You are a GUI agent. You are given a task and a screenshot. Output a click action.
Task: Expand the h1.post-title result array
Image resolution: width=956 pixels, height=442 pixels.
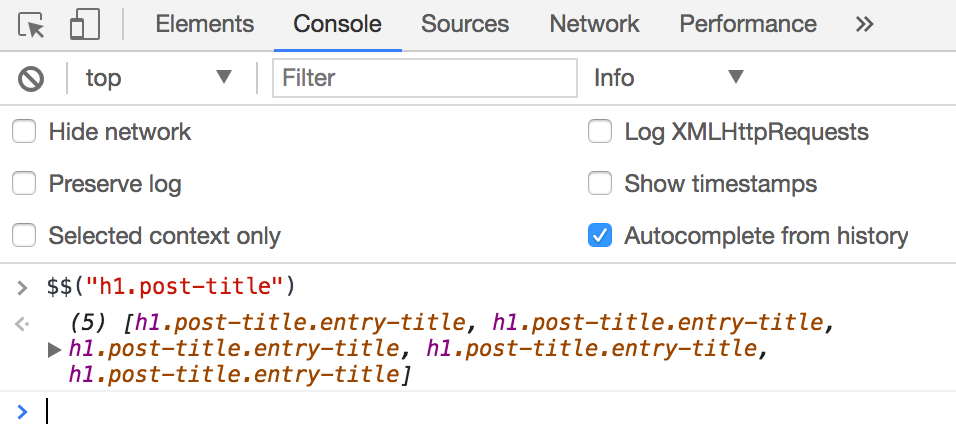54,349
